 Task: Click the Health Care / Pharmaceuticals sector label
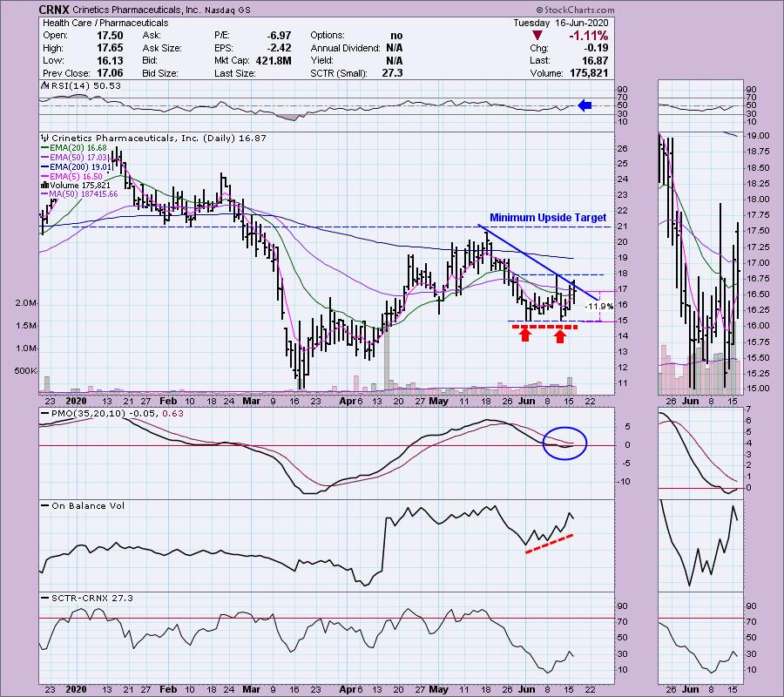point(105,23)
